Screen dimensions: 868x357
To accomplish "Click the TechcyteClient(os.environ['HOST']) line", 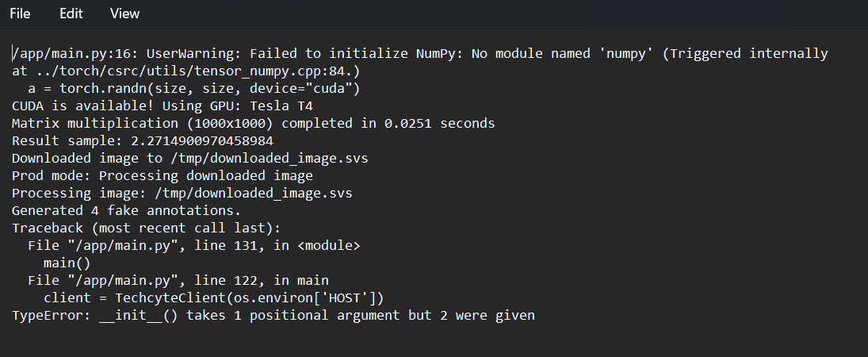I will [x=214, y=297].
